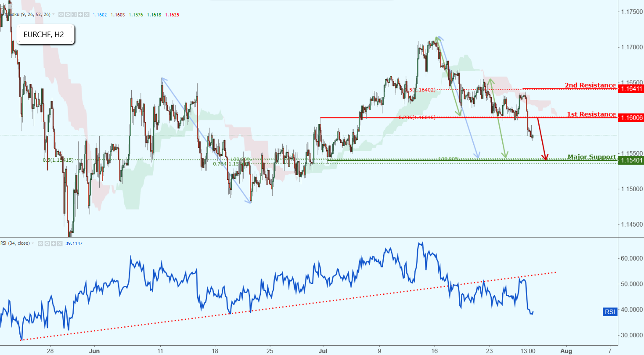
Task: Click the Ichimoku value 1.1625 in red
Action: (172, 15)
